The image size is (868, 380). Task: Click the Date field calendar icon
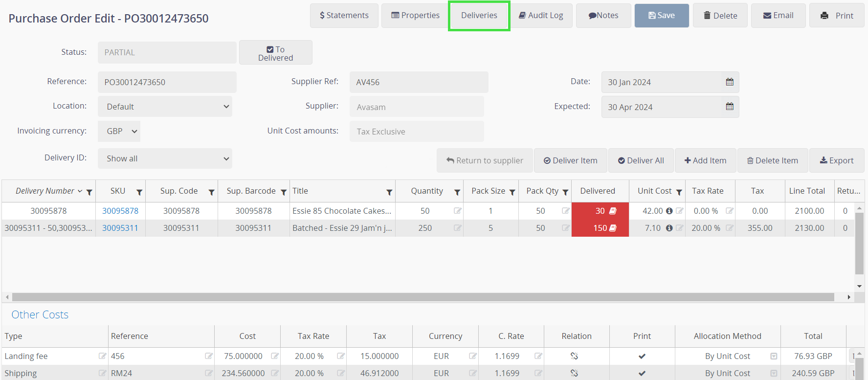pyautogui.click(x=729, y=82)
